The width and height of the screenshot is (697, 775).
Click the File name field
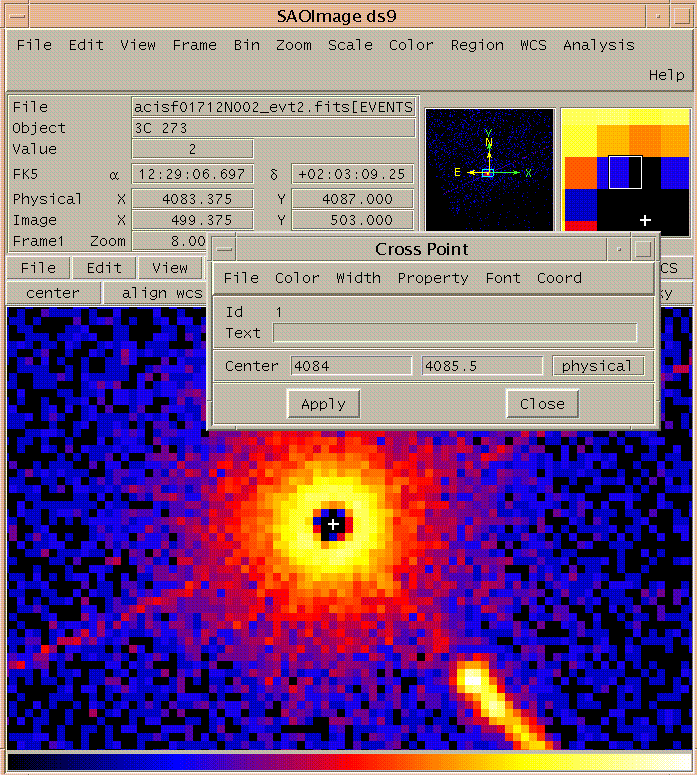coord(273,107)
